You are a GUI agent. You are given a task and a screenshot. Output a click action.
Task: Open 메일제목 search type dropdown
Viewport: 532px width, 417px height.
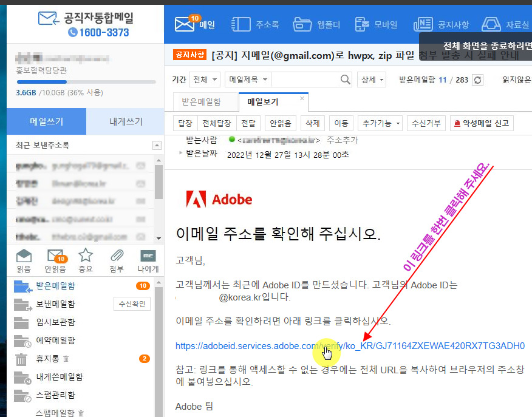[x=248, y=80]
